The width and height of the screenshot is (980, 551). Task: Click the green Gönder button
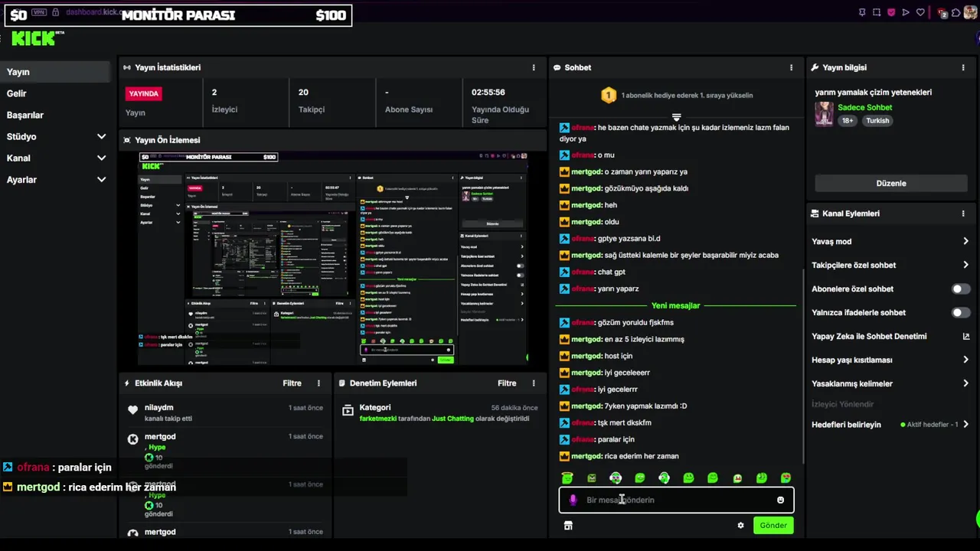(773, 525)
